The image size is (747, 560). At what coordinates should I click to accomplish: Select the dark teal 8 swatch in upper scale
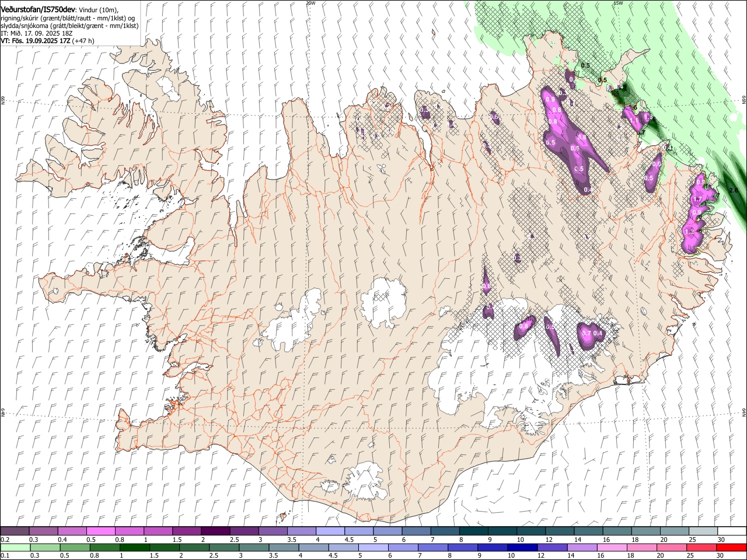[x=474, y=531]
